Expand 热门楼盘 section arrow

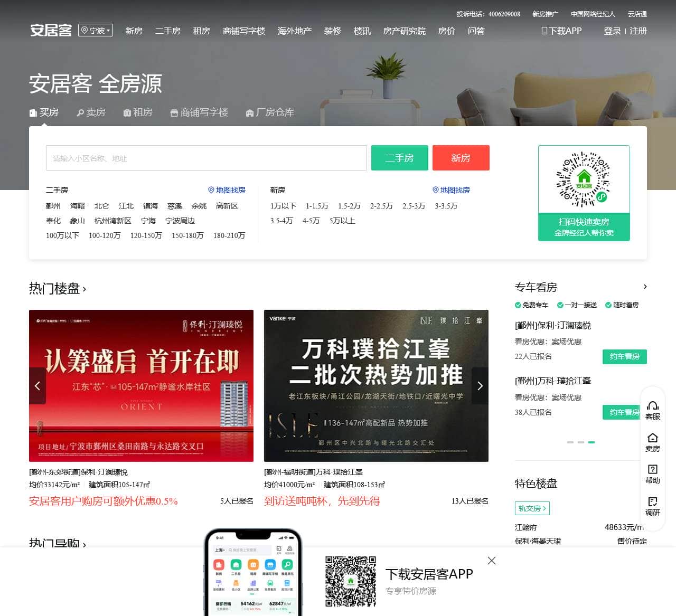point(84,289)
